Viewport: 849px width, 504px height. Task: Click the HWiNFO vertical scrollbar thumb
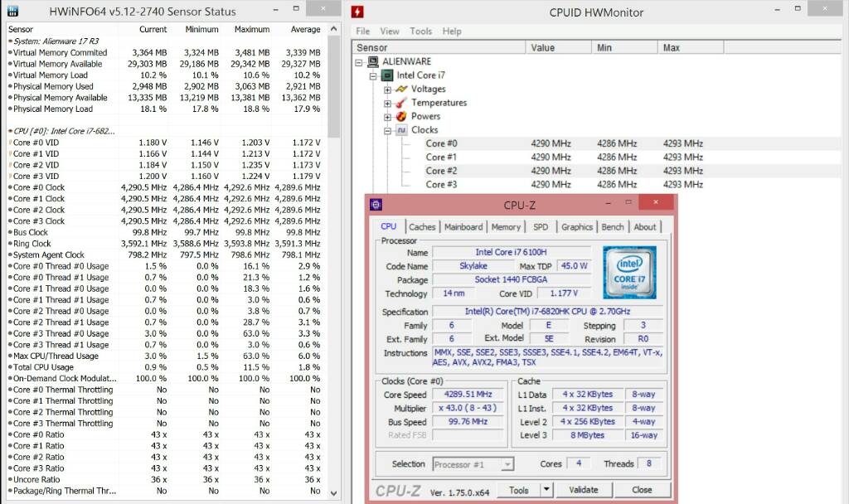333,86
